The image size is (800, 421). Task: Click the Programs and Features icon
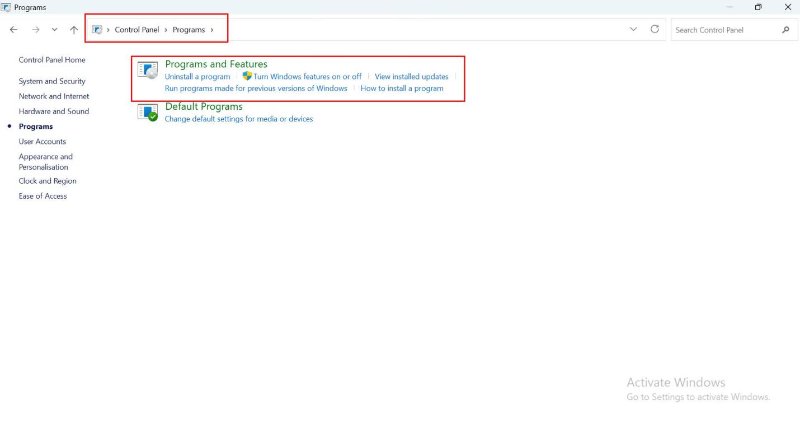148,70
